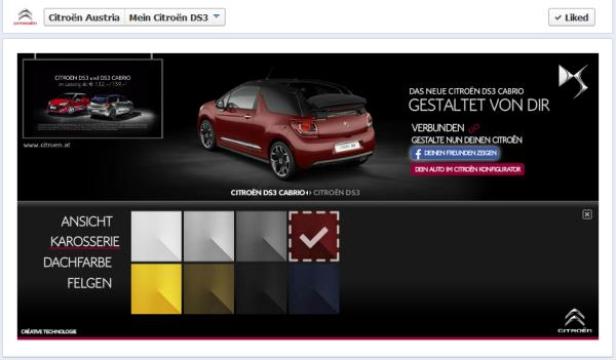Choose the yellow body color swatch

tap(156, 289)
